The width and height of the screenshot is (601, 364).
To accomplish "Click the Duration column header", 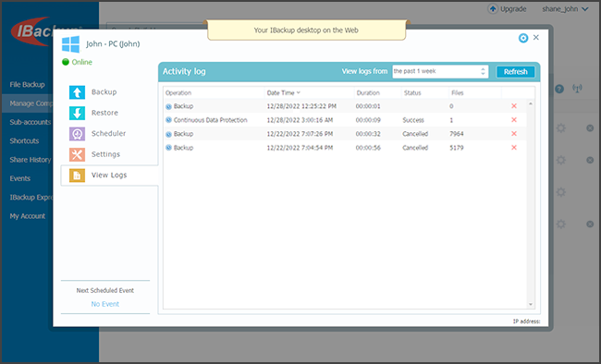I will tap(368, 92).
